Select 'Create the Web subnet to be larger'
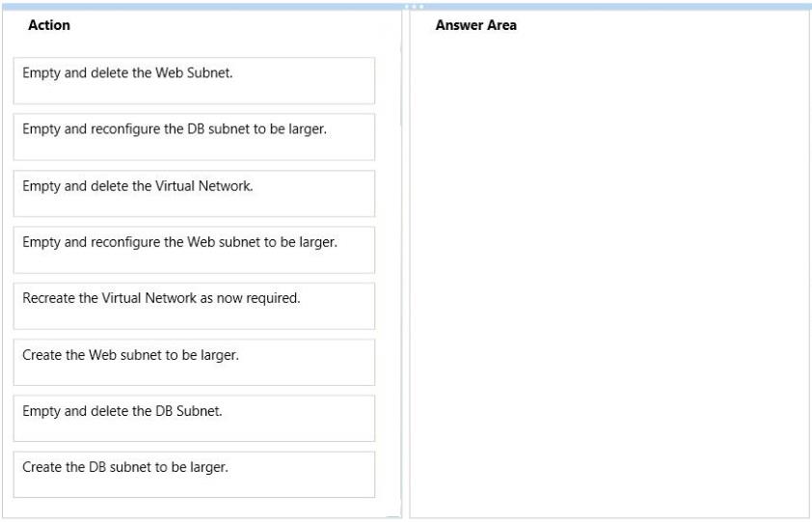 tap(194, 362)
